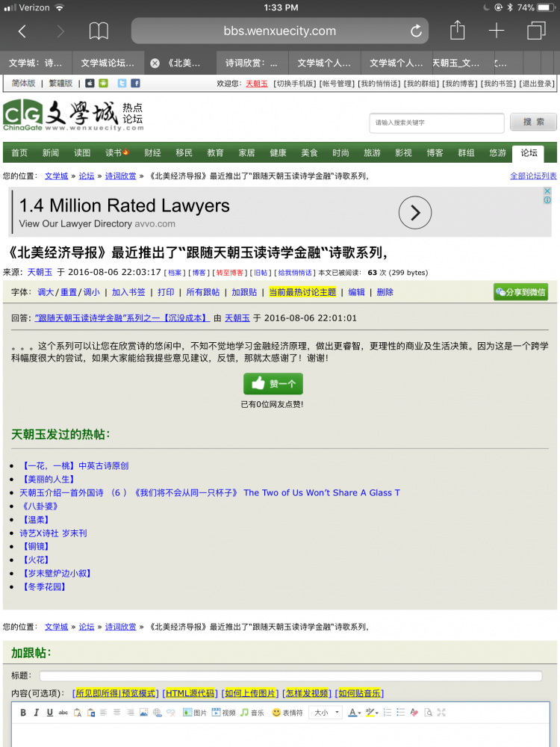Expand the highlight color dropdown
The width and height of the screenshot is (560, 747).
point(376,713)
